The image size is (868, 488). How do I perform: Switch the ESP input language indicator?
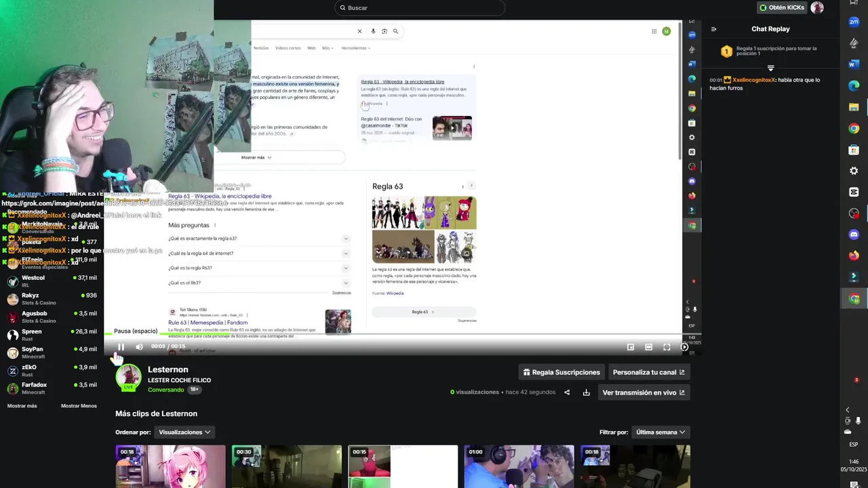click(x=854, y=445)
